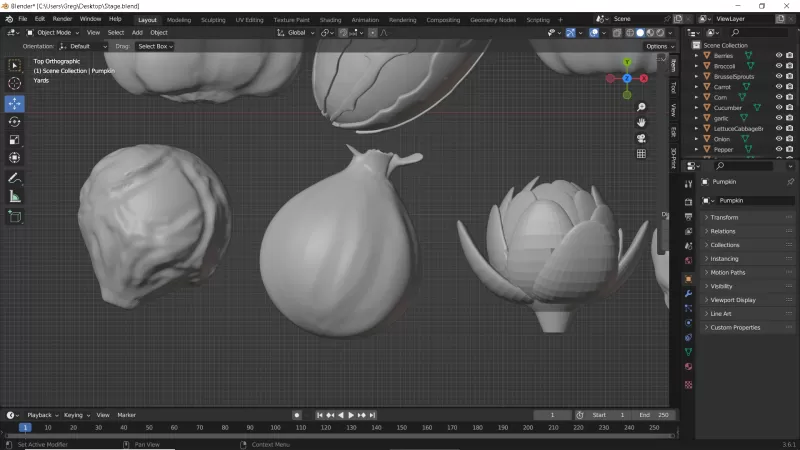
Task: Disable rendering for the Onion collection
Action: click(x=790, y=139)
